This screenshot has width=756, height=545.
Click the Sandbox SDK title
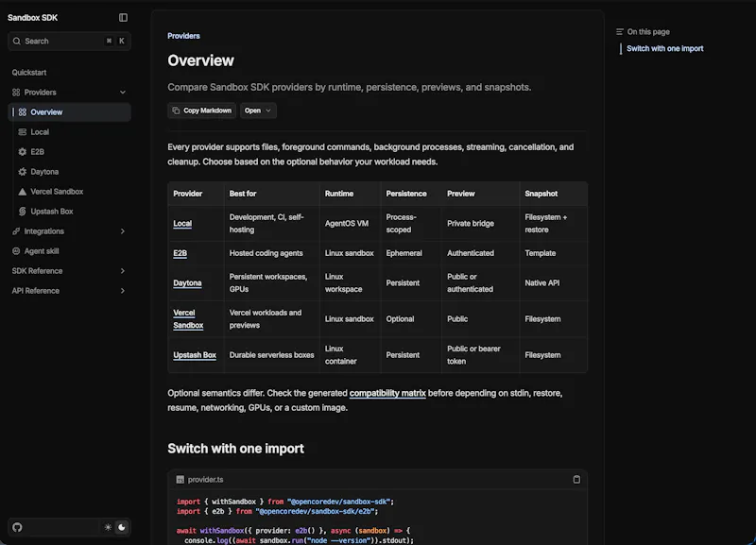coord(32,18)
